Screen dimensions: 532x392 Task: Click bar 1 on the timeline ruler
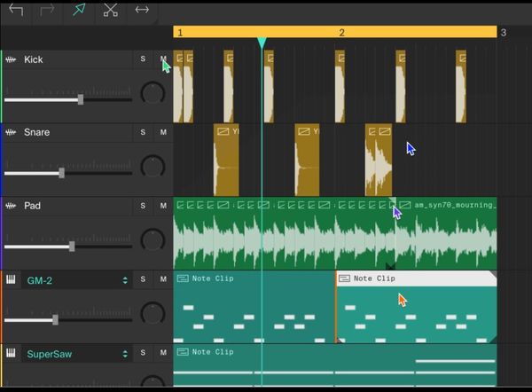pos(180,33)
